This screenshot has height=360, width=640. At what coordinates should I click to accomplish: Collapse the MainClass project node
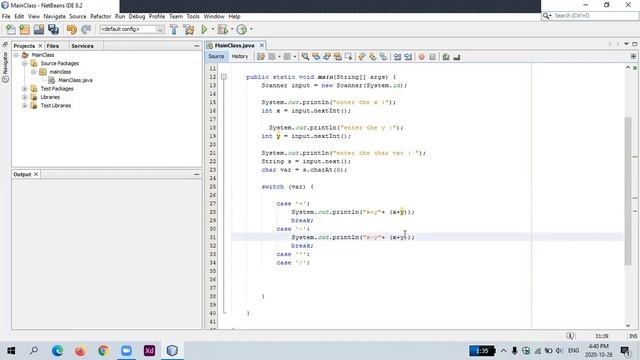(16, 55)
